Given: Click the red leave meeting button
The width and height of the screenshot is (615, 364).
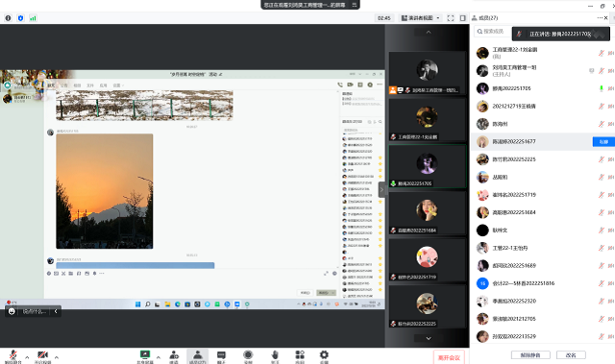Looking at the screenshot, I should tap(449, 357).
